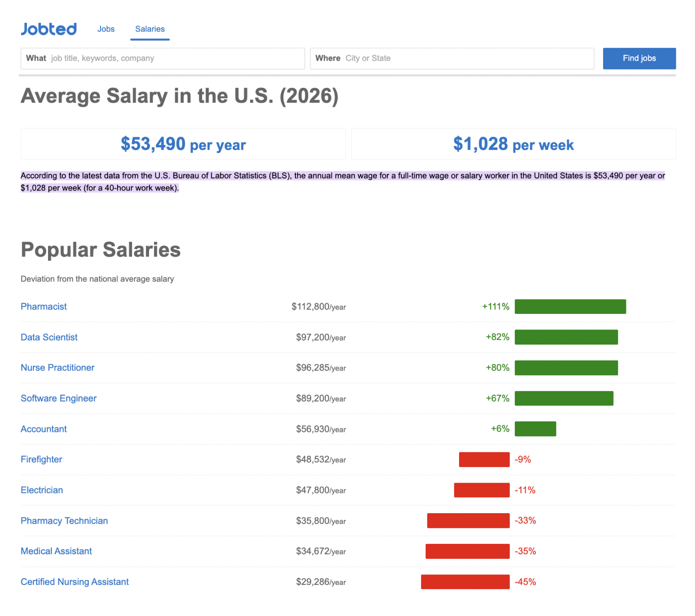Screen dimensions: 695x616
Task: Click the Firefighter link
Action: [41, 460]
